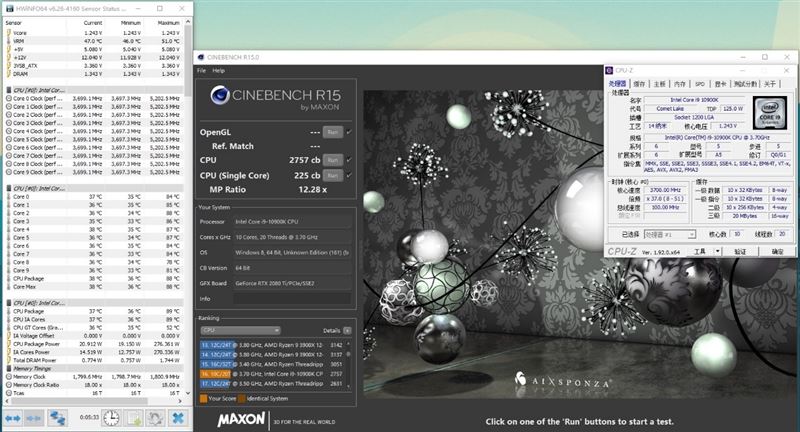800x432 pixels.
Task: Select the Total DRAM Power sensor row
Action: pos(93,360)
